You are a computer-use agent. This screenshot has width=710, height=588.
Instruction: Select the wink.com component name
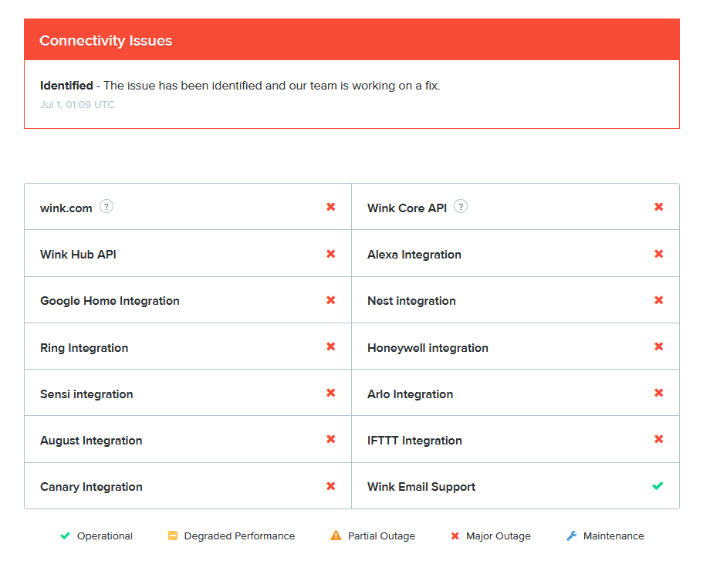66,208
